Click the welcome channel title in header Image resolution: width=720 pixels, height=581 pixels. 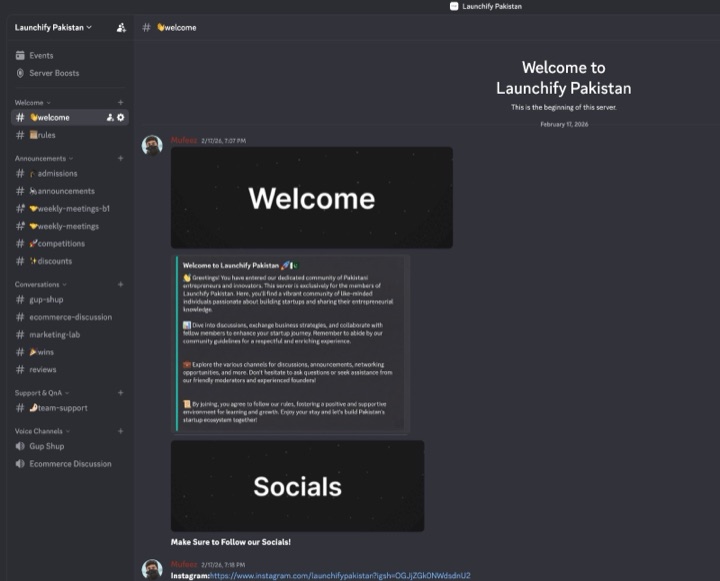[177, 28]
